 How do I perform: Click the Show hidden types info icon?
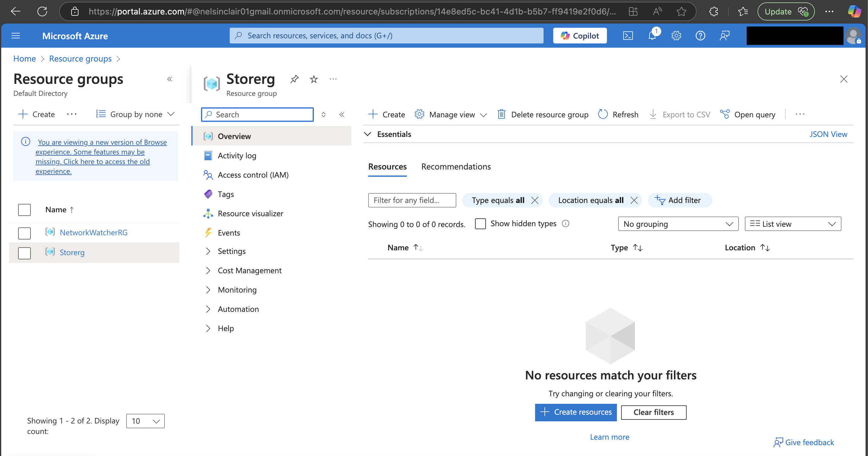[566, 223]
